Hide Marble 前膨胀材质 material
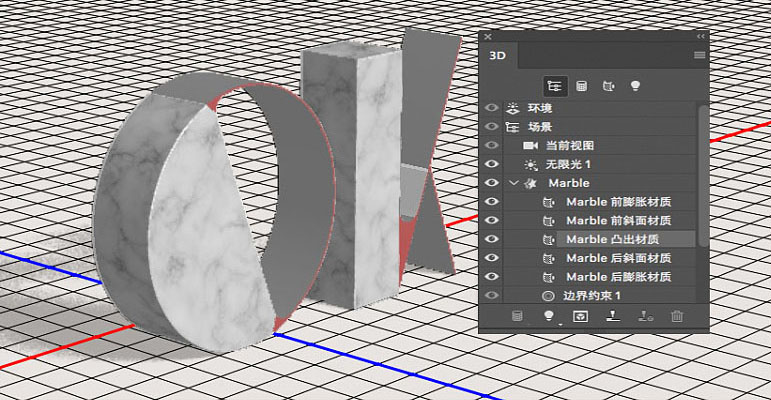 click(491, 202)
